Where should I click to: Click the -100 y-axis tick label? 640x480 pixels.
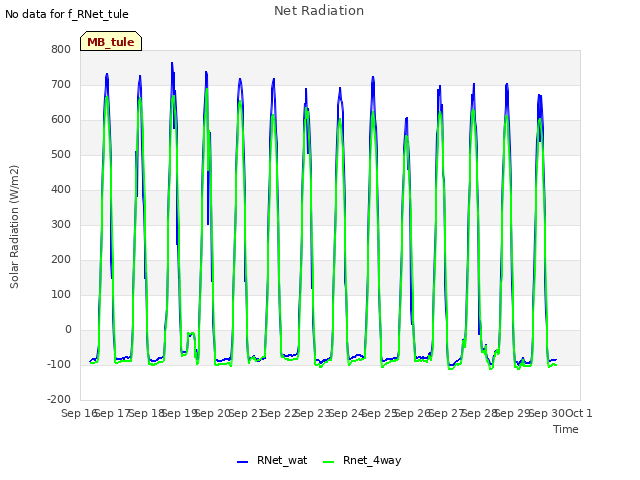point(59,364)
